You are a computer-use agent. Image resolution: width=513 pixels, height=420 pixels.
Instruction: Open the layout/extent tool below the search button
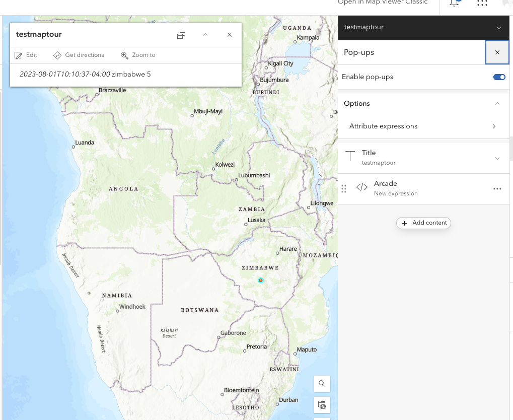tap(322, 405)
